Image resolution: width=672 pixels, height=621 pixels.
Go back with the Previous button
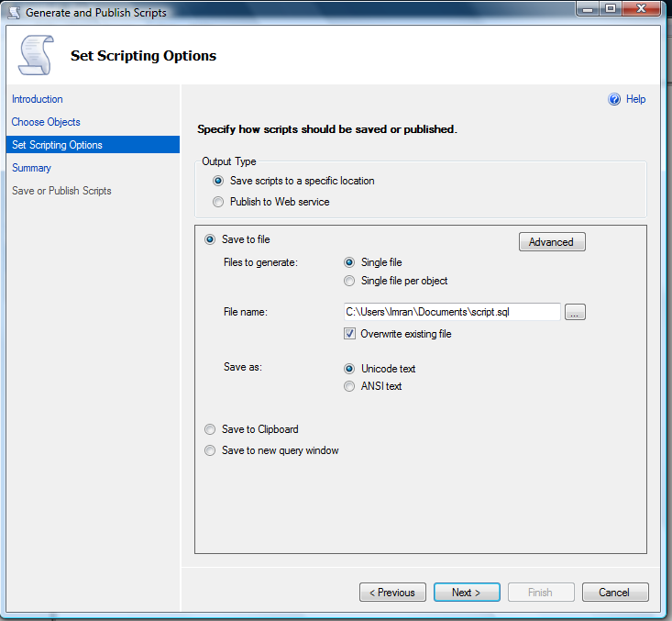392,593
